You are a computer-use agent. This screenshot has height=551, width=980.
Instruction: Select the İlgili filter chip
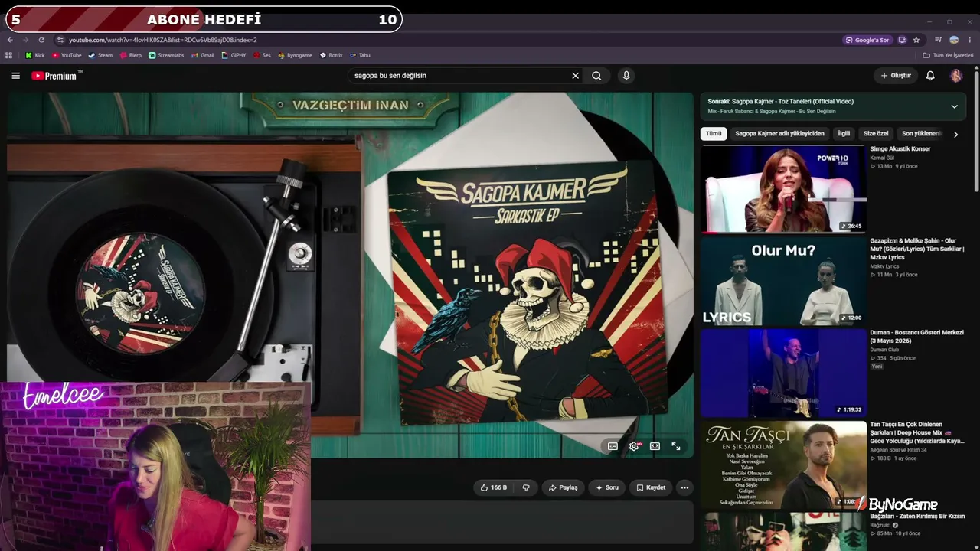pos(844,134)
